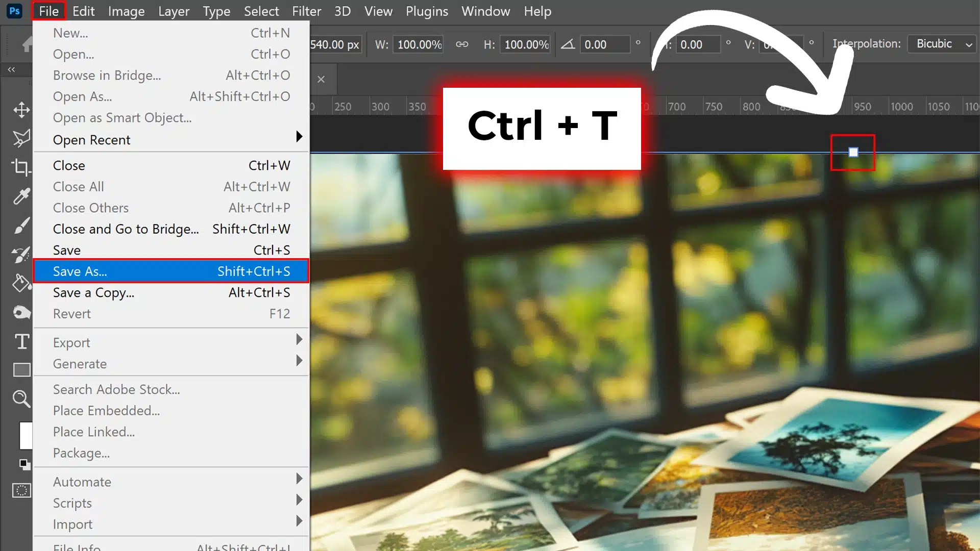
Task: Choose Open as Smart Object...
Action: pos(171,118)
